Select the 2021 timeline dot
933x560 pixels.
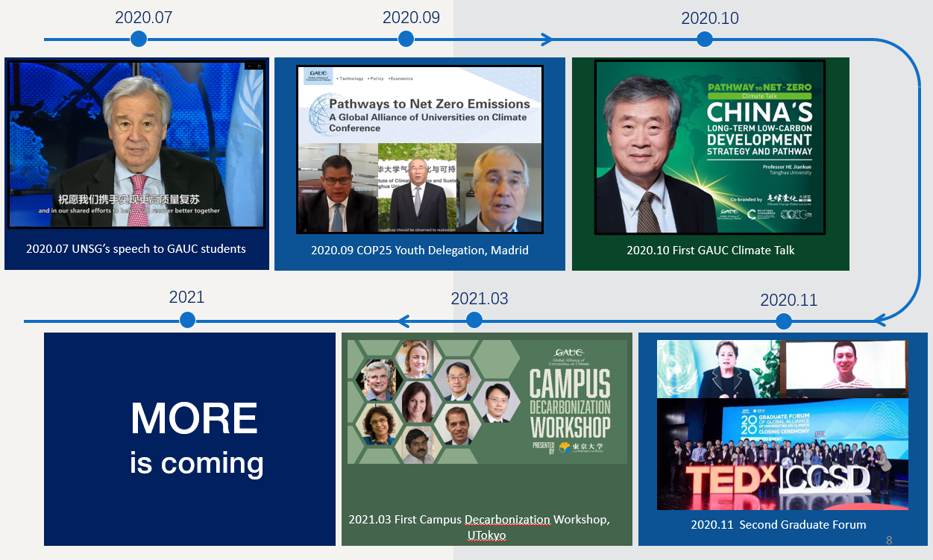coord(187,320)
